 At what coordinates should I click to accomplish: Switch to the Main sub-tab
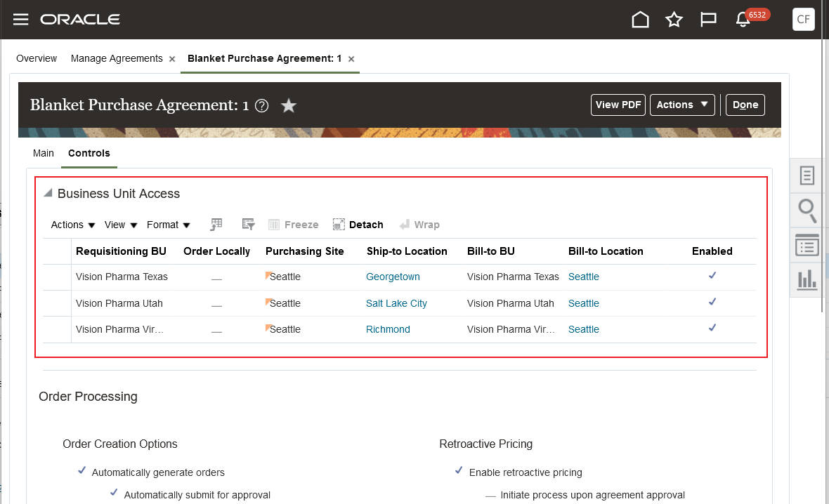pos(44,153)
